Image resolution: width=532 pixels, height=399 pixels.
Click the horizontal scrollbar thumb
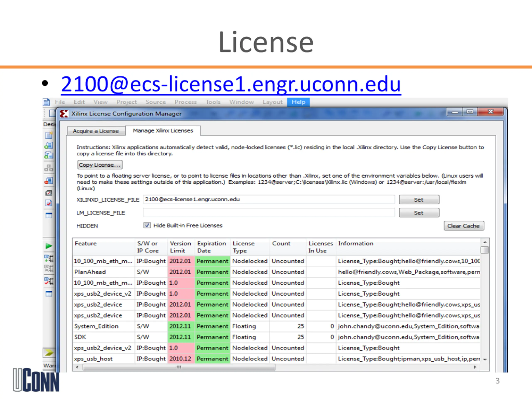pos(179,367)
